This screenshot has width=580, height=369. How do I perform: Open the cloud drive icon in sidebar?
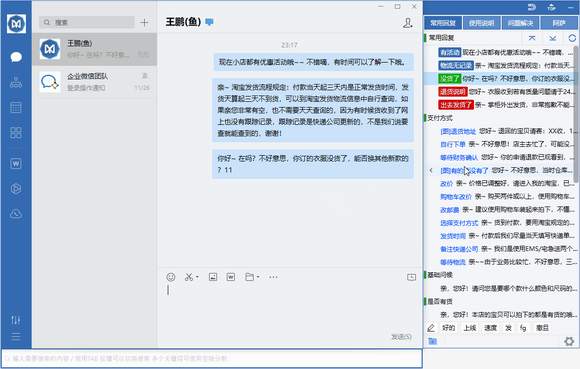pos(16,214)
